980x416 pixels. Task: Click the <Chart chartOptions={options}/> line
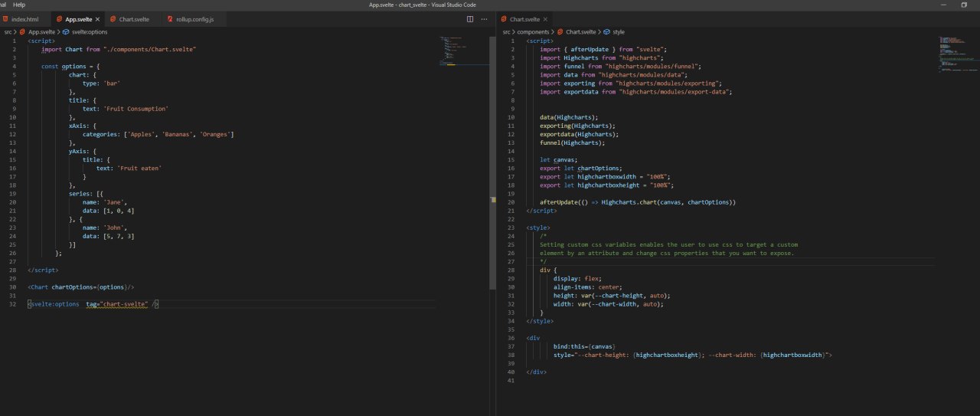click(81, 287)
